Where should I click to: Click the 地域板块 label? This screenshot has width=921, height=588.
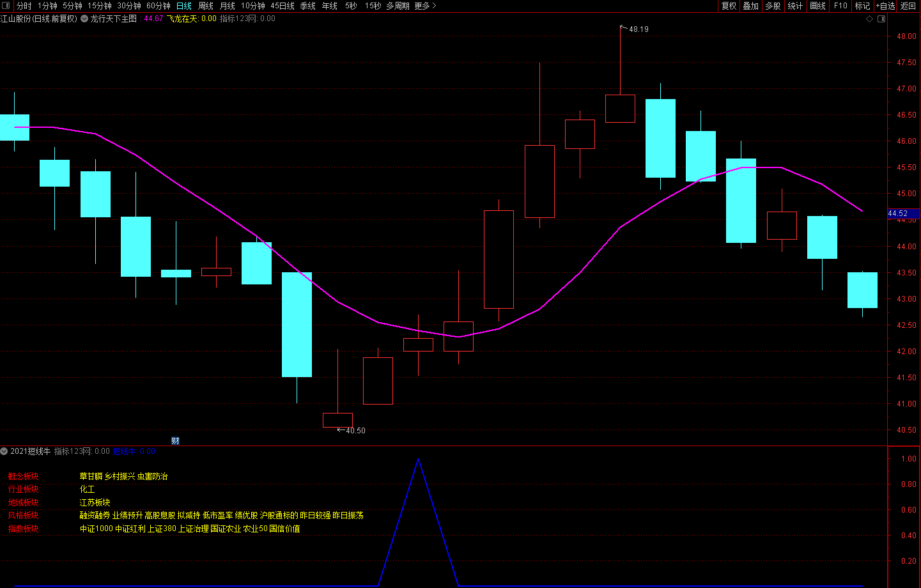(x=24, y=502)
